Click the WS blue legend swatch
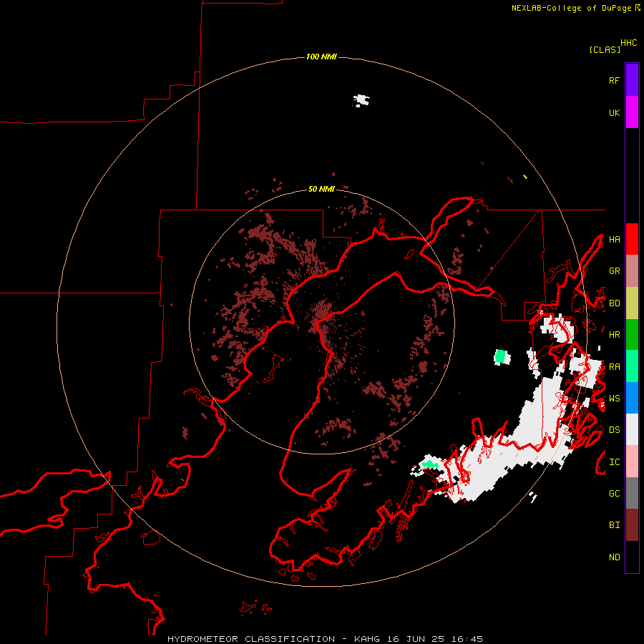Screen dimensions: 644x644 [x=632, y=398]
